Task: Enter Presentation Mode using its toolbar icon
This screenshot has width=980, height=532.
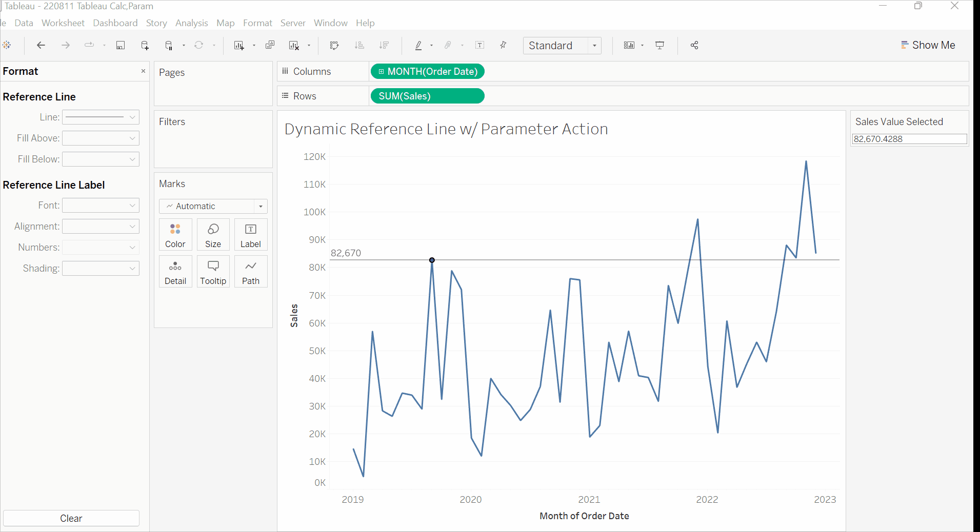Action: [659, 45]
